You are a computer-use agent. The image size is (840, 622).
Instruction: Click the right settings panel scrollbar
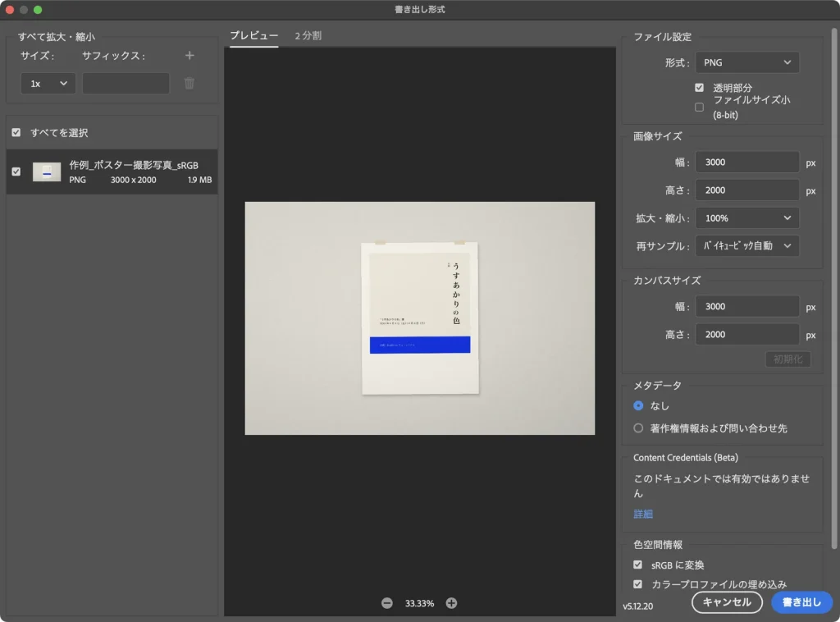click(833, 290)
